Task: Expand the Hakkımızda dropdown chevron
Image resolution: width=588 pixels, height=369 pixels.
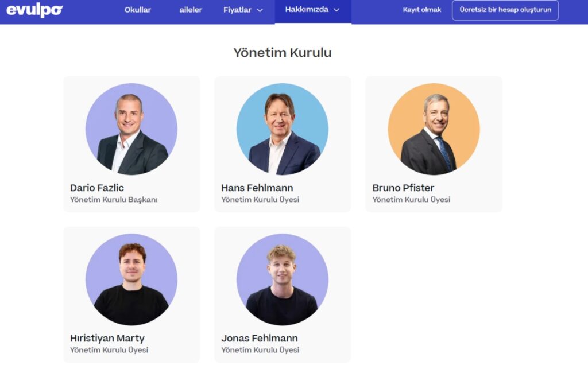Action: click(x=336, y=10)
